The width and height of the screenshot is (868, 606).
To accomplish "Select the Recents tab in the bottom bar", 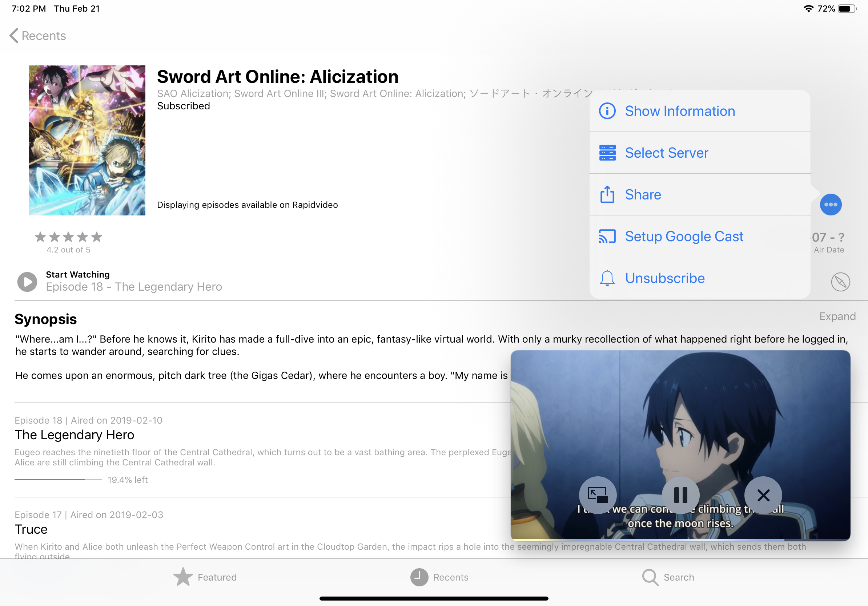I will point(439,577).
